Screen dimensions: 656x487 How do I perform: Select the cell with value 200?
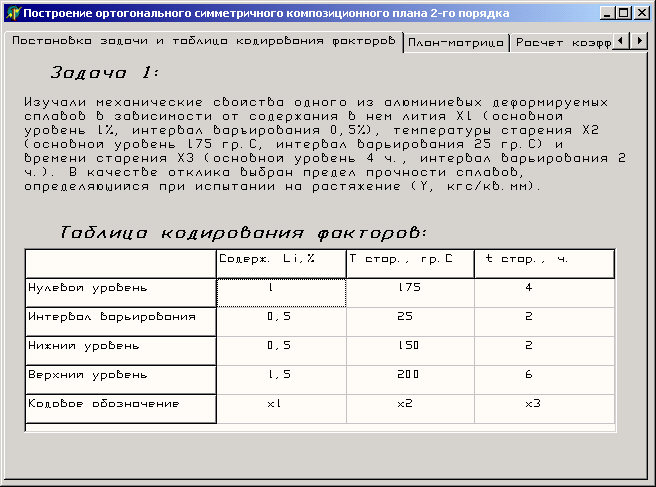(x=410, y=380)
